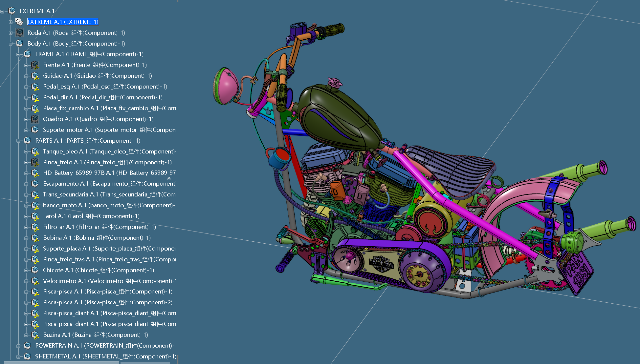Click the Guidao A.1 component icon
This screenshot has height=364, width=640.
pos(35,76)
